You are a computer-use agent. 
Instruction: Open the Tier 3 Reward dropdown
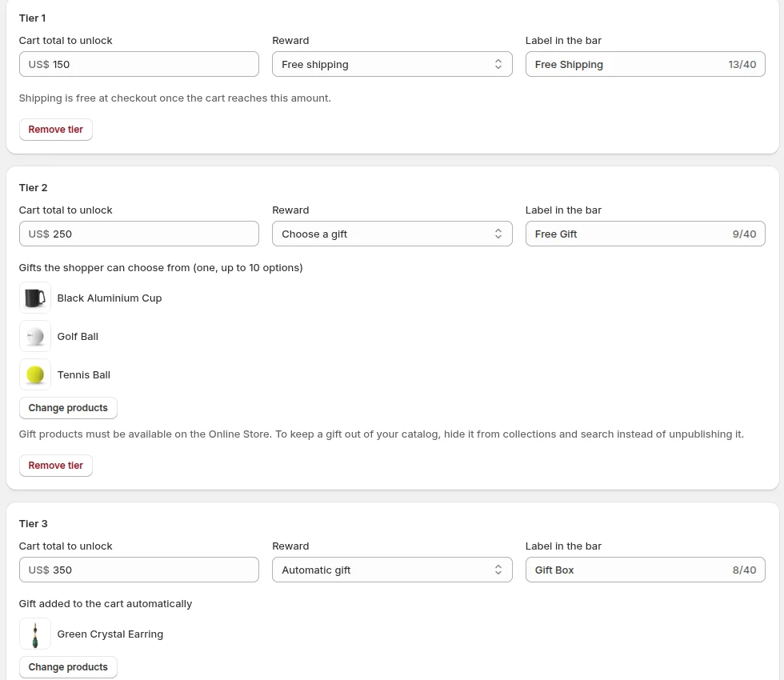click(392, 570)
